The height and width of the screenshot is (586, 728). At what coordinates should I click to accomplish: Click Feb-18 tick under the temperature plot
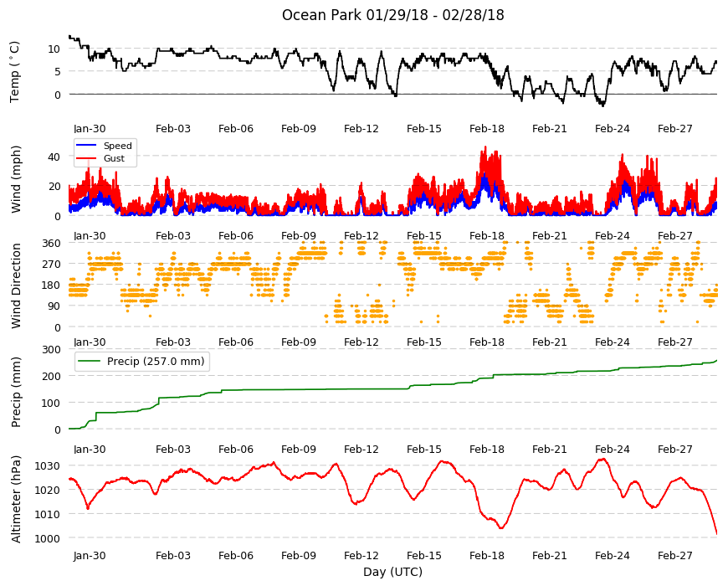[486, 129]
